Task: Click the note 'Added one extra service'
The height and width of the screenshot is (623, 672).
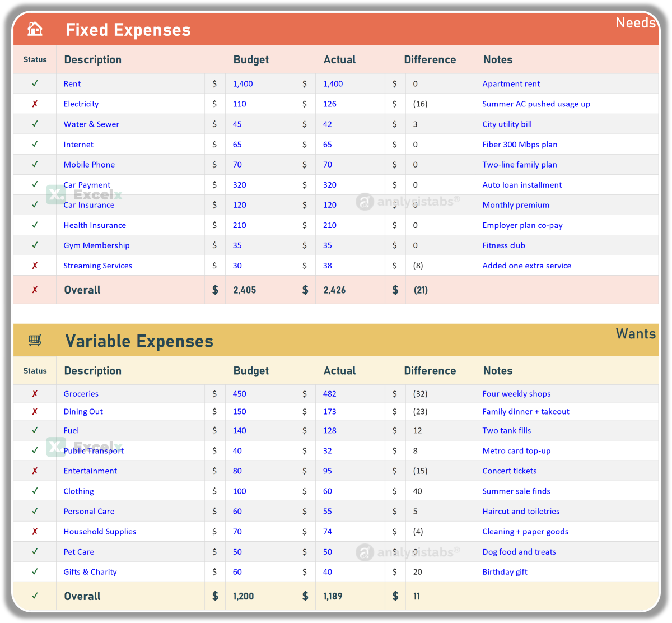Action: [x=527, y=266]
